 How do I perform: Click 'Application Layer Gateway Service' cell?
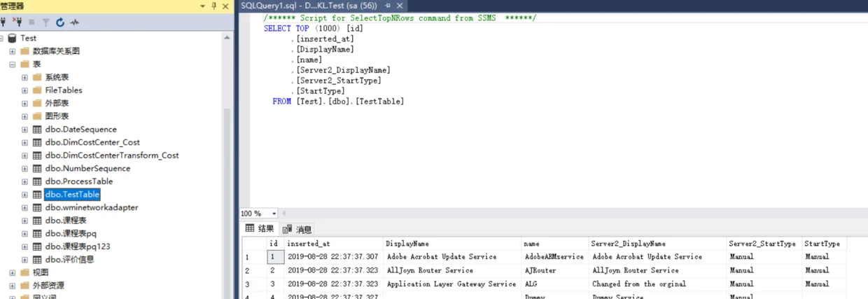click(x=452, y=284)
